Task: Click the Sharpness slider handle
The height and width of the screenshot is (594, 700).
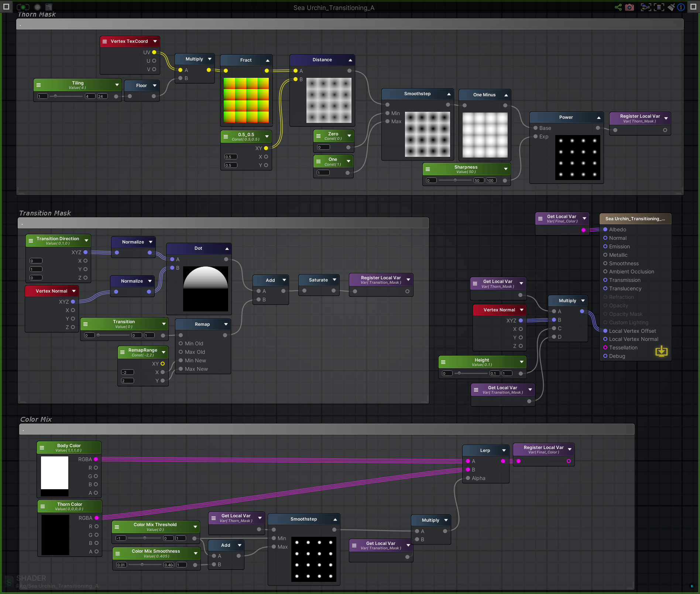Action: (454, 180)
